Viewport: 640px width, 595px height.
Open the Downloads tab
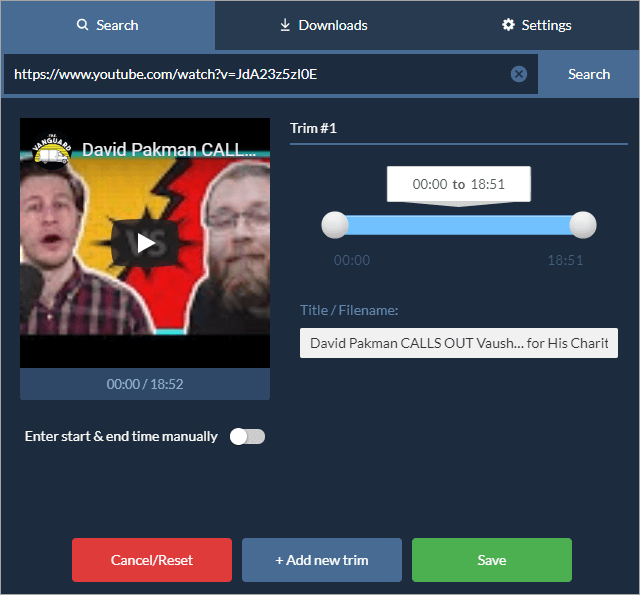pyautogui.click(x=322, y=25)
